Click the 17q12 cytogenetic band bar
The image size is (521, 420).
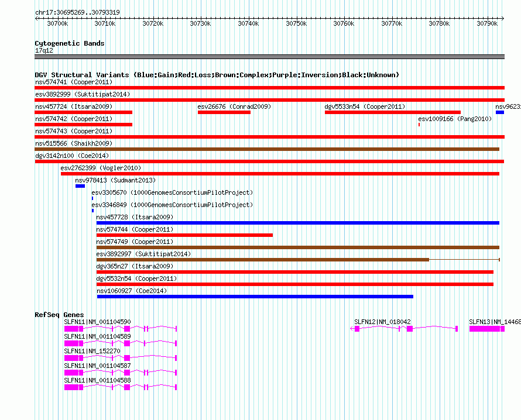[x=269, y=57]
